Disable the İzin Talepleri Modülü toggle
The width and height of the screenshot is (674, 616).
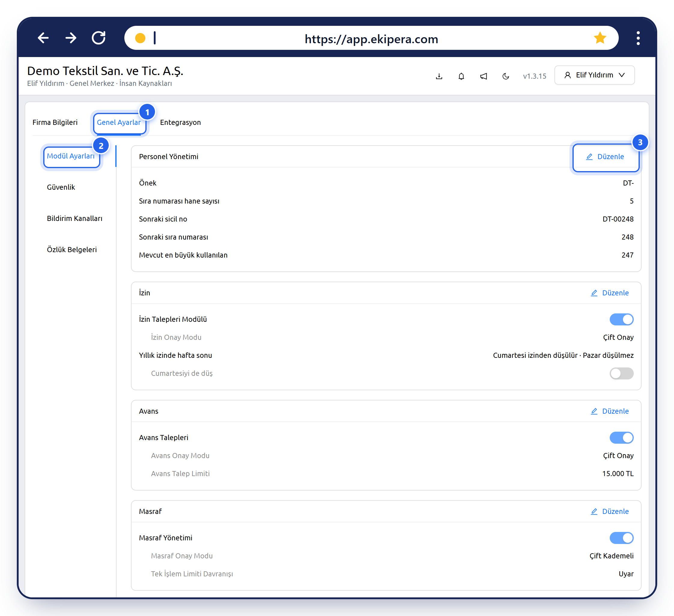point(621,319)
